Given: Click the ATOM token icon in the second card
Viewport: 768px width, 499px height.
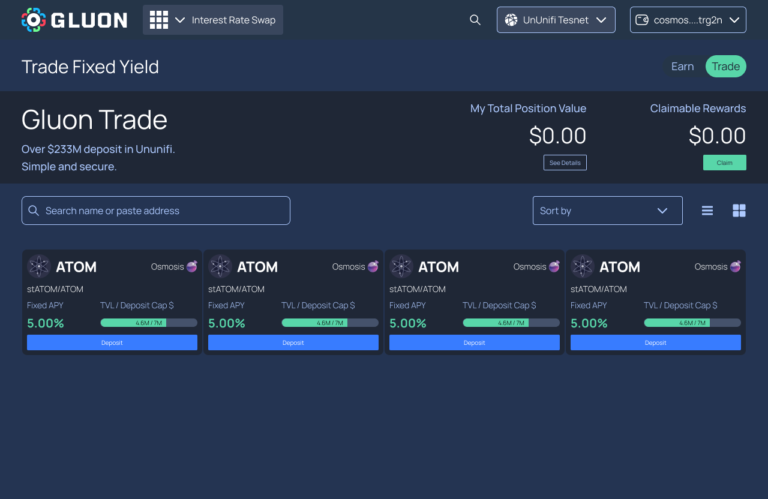Looking at the screenshot, I should coord(220,266).
